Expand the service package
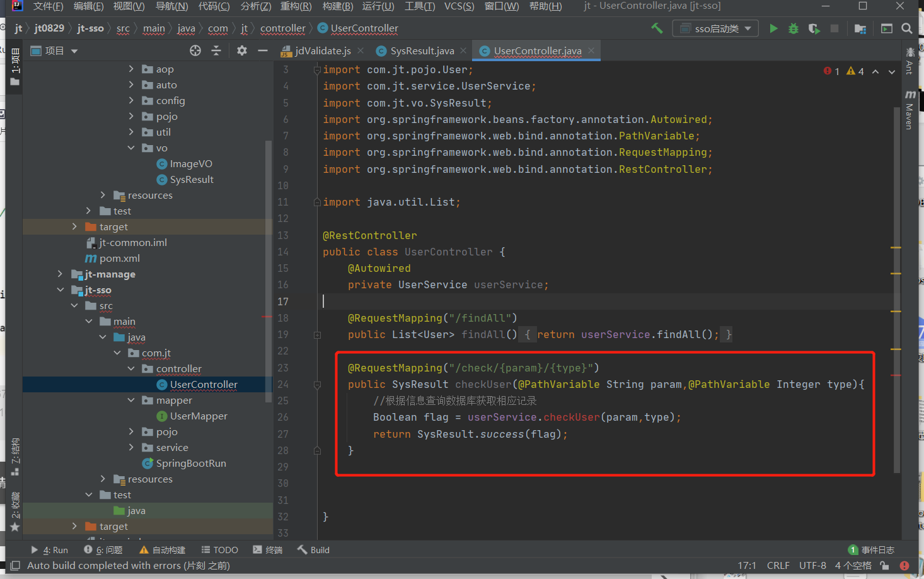This screenshot has height=579, width=924. [131, 447]
